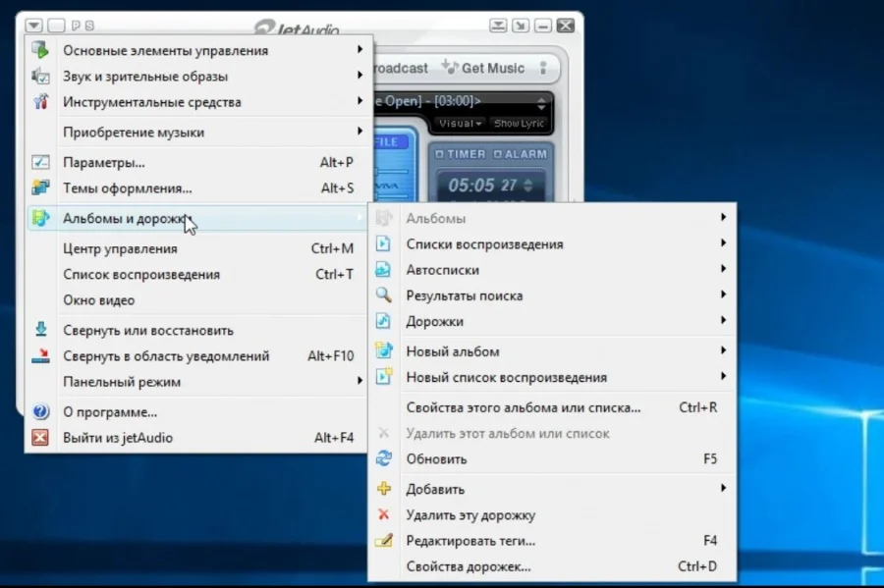Select Свойства дорожек menu item
Image resolution: width=884 pixels, height=588 pixels.
pyautogui.click(x=552, y=566)
